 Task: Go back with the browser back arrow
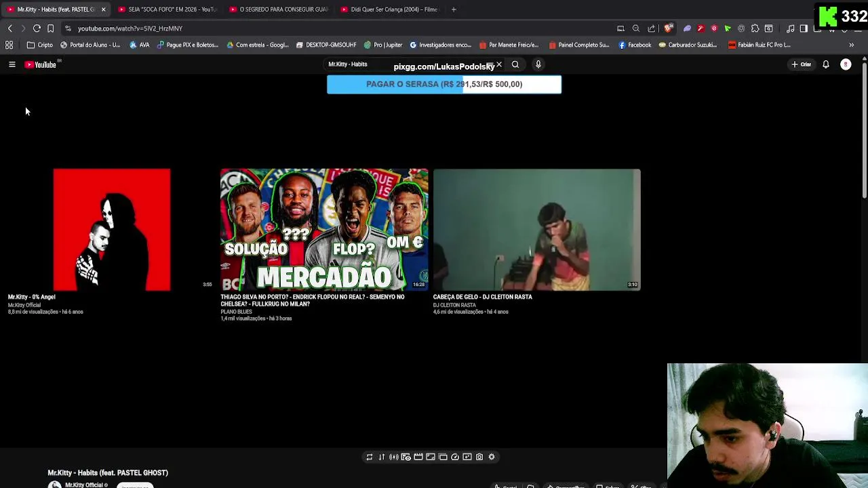pyautogui.click(x=10, y=28)
